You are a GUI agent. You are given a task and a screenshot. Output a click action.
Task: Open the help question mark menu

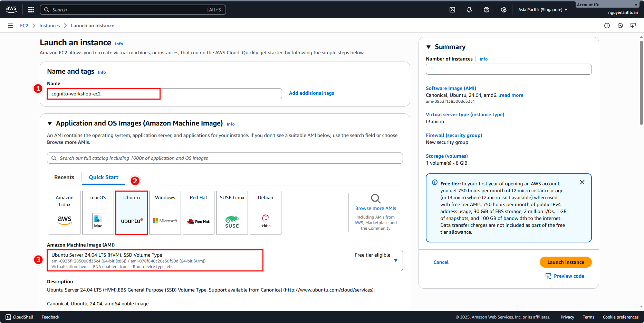click(x=487, y=10)
